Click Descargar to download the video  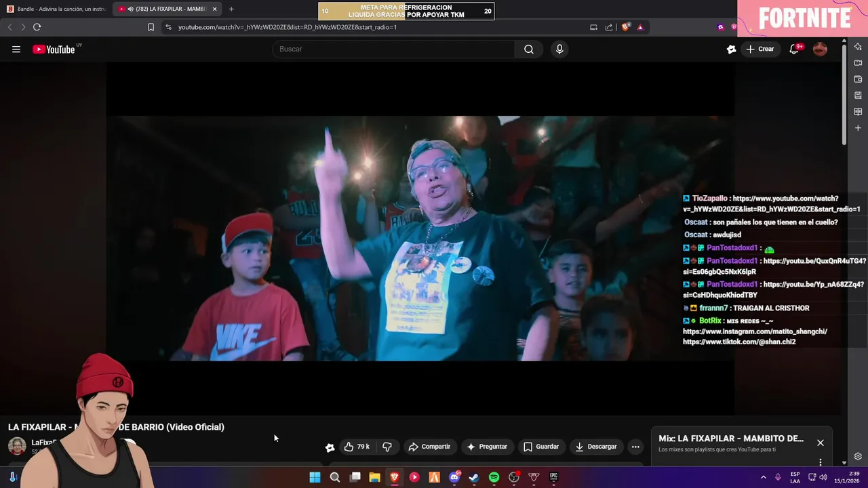coord(596,447)
